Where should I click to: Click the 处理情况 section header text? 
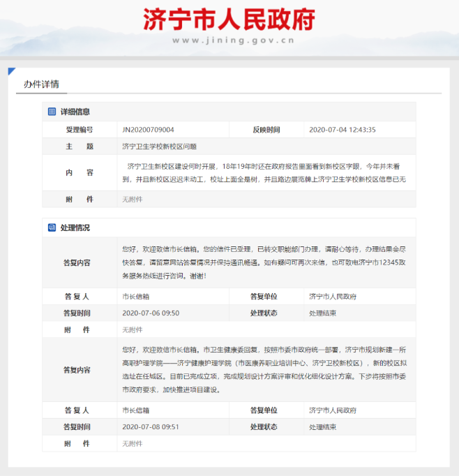click(75, 228)
